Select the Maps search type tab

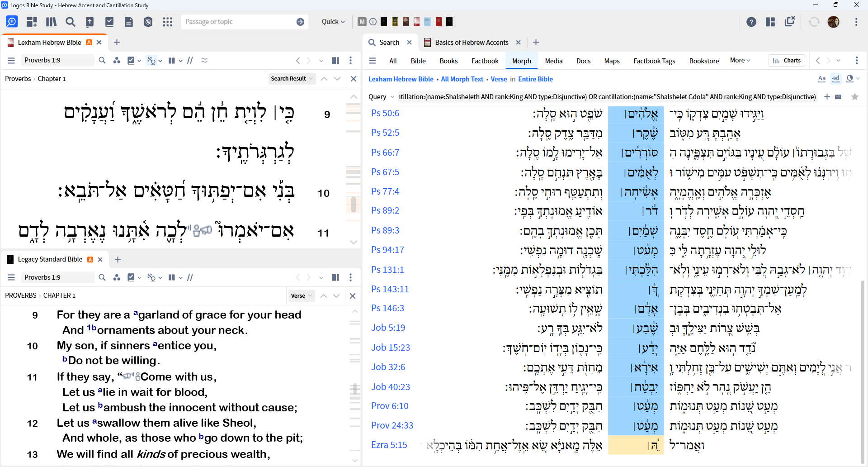[612, 61]
